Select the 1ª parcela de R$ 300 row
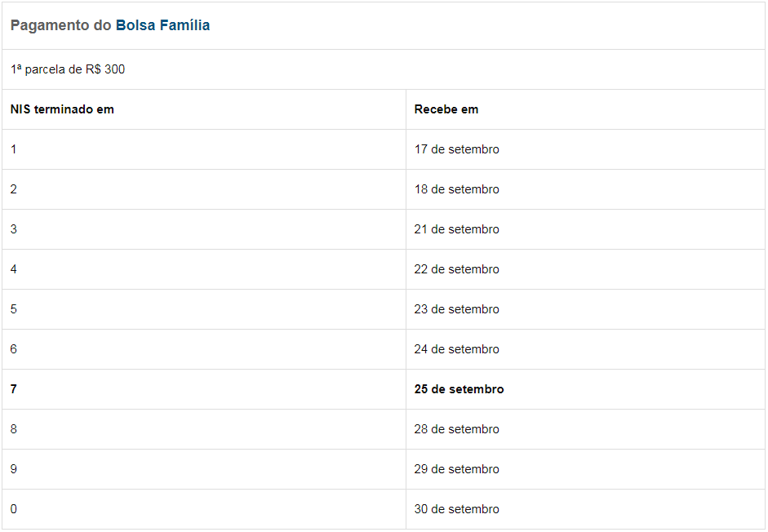The height and width of the screenshot is (532, 768). (384, 69)
